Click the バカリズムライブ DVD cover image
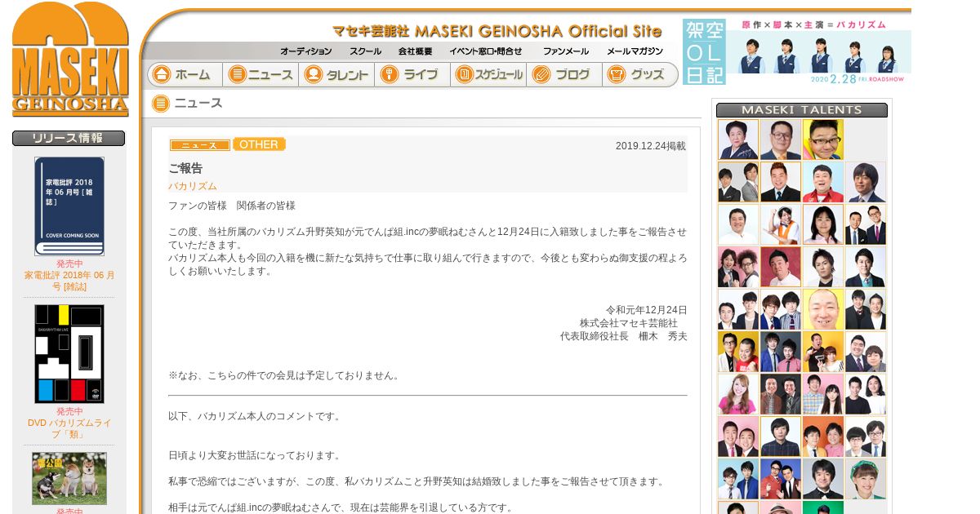The image size is (980, 514). [x=69, y=354]
